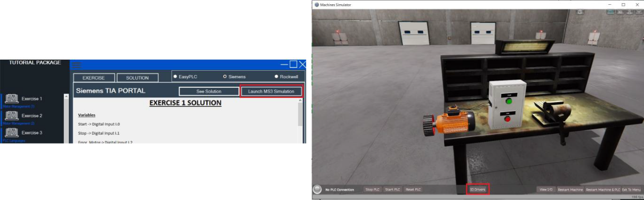The height and width of the screenshot is (200, 644).
Task: Maximize the tutorial package window
Action: 293,64
